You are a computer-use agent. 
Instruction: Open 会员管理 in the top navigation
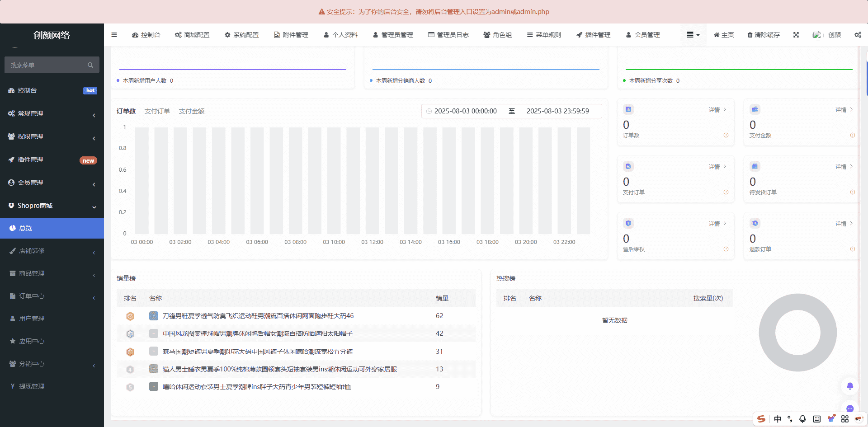click(x=643, y=35)
